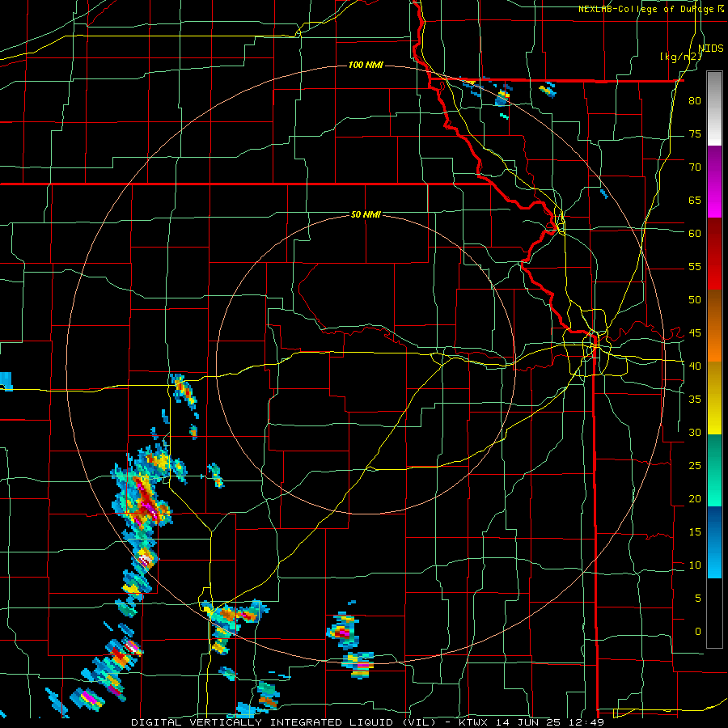Click the white-gray segment of the VIL scale
Image resolution: width=728 pixels, height=728 pixels.
[714, 108]
